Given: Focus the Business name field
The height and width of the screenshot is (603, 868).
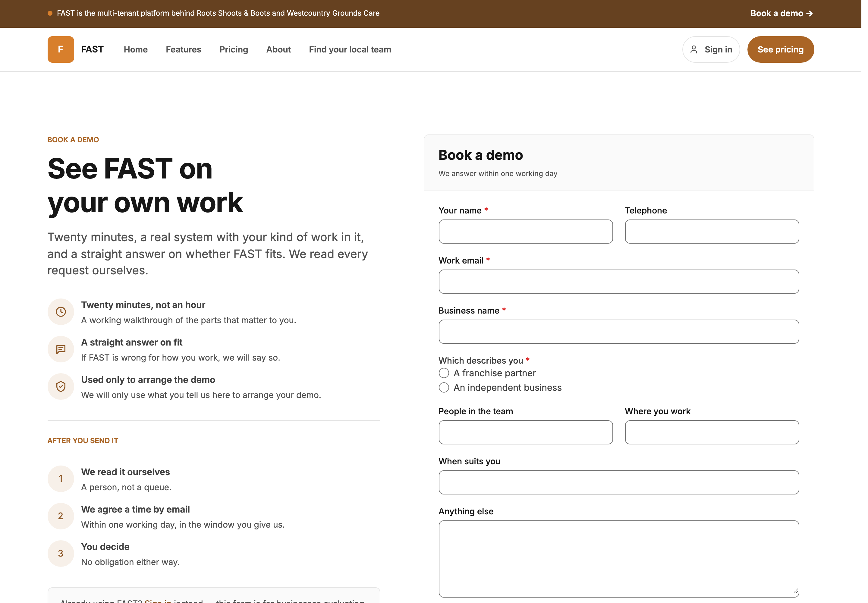Looking at the screenshot, I should pyautogui.click(x=619, y=332).
